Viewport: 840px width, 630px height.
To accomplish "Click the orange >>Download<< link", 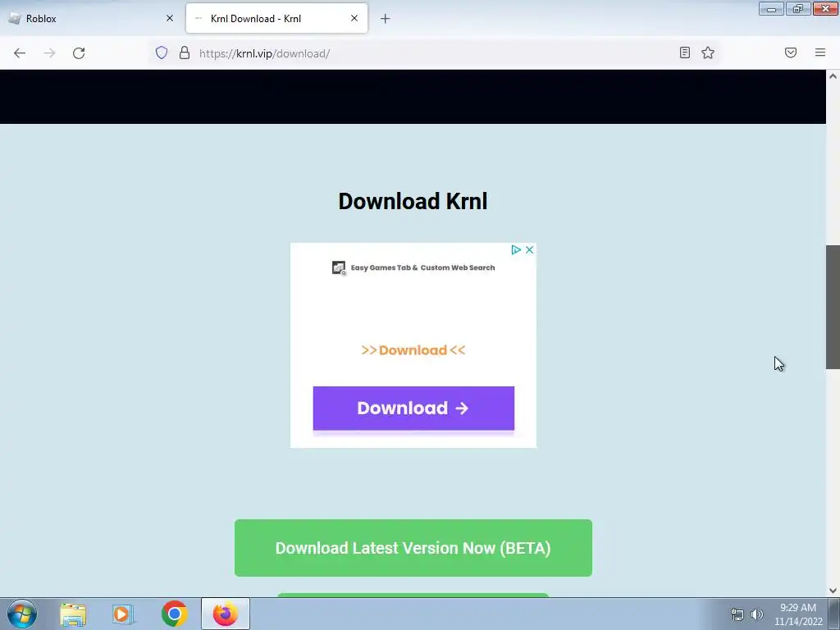I will click(413, 350).
